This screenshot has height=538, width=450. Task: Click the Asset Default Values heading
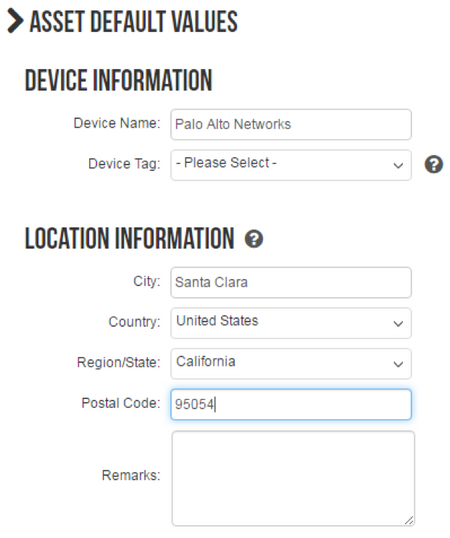(x=133, y=22)
